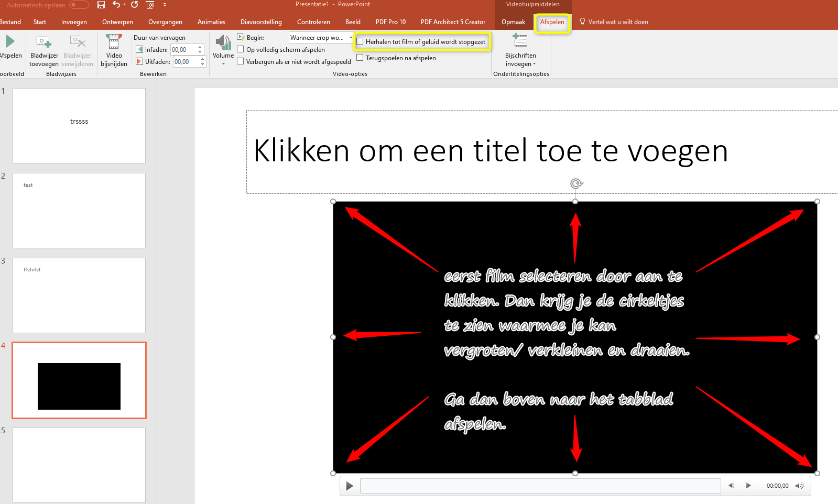Click Bladwijzer verwijderen icon

point(78,42)
